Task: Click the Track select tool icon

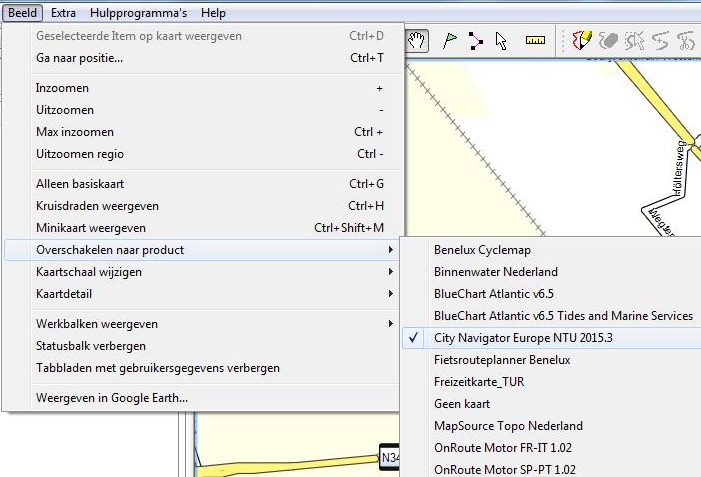Action: [x=634, y=41]
